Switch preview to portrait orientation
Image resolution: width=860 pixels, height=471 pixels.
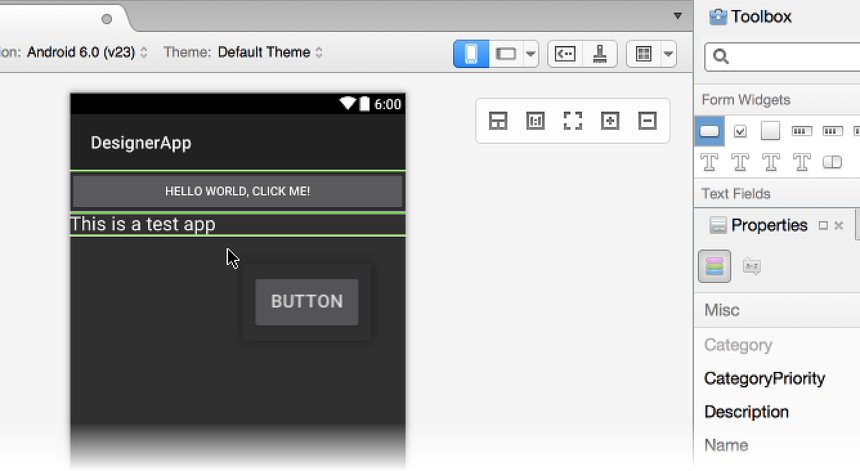pos(471,54)
